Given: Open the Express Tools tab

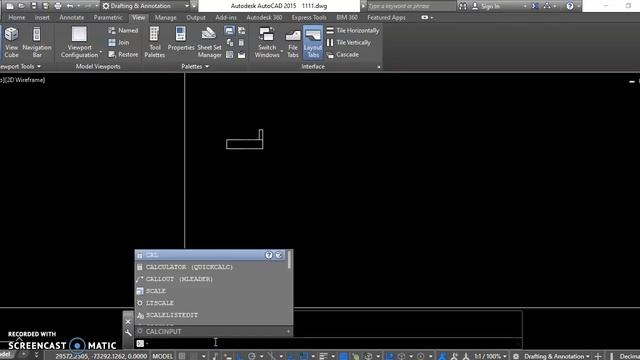Looking at the screenshot, I should coord(309,18).
